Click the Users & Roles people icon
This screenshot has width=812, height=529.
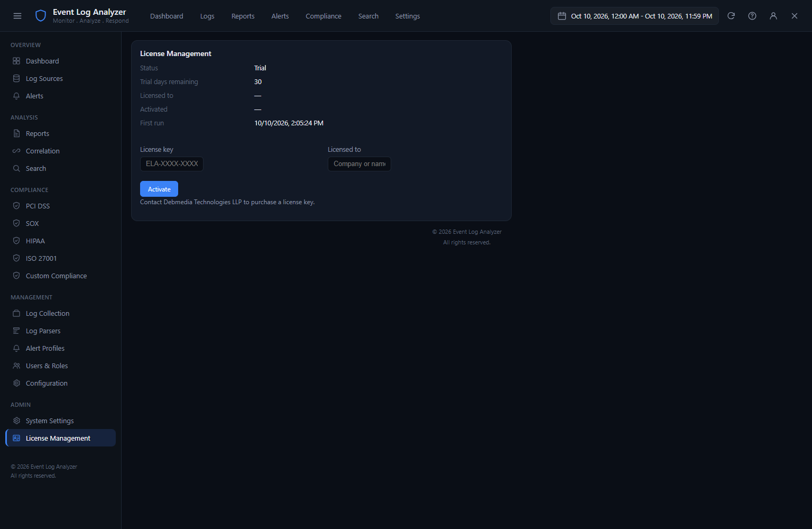point(16,366)
